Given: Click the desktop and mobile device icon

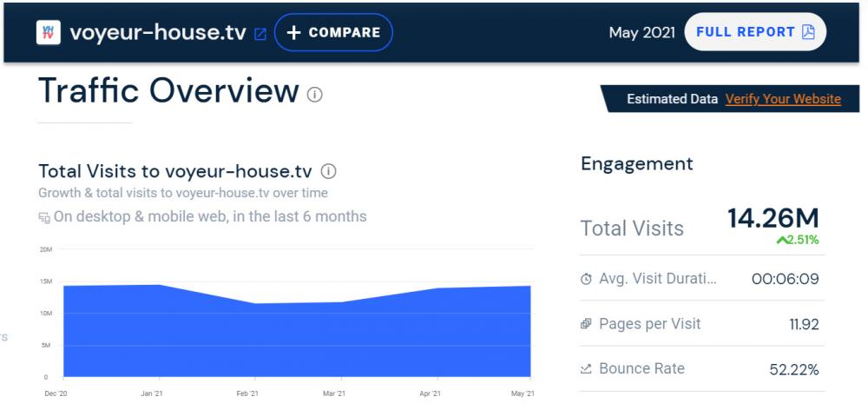Looking at the screenshot, I should pyautogui.click(x=44, y=217).
